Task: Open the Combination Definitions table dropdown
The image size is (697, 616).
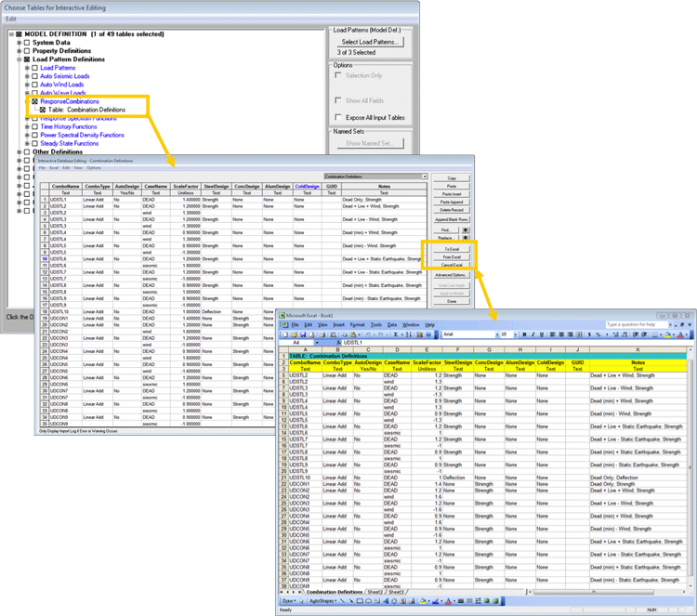Action: [x=425, y=177]
